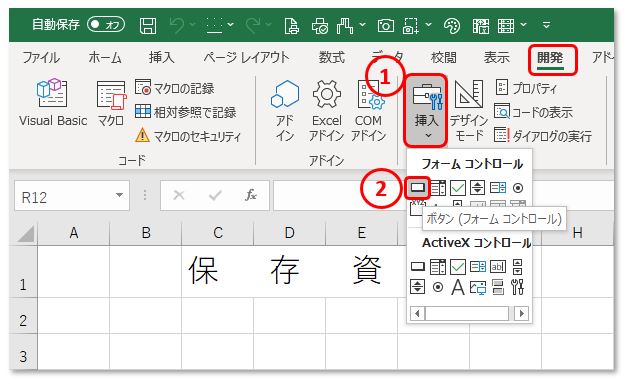The width and height of the screenshot is (628, 380).
Task: Click the fx insert function button
Action: pos(251,195)
